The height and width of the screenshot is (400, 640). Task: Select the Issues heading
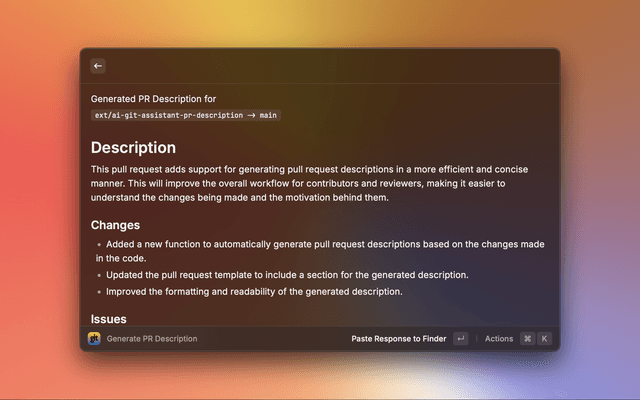pyautogui.click(x=109, y=318)
